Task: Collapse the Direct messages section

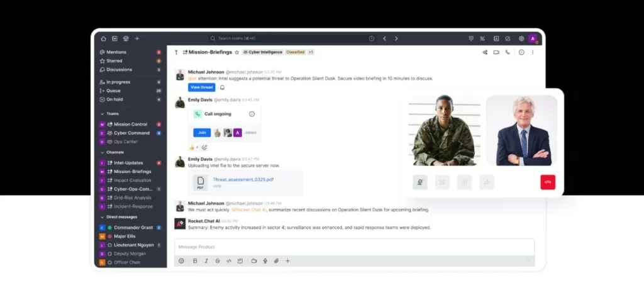Action: coord(119,217)
